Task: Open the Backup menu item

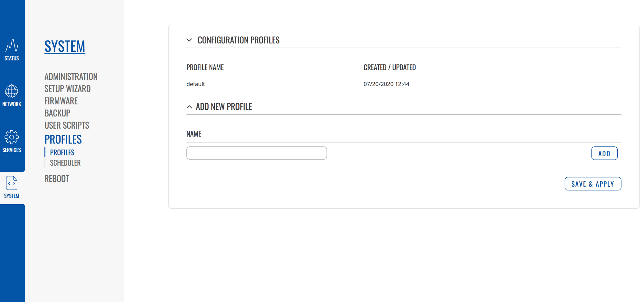Action: [x=57, y=113]
